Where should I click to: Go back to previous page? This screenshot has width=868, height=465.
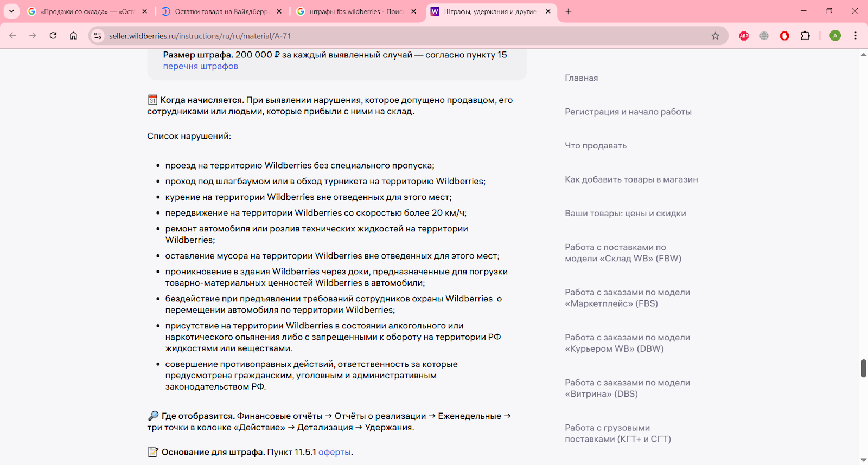coord(12,36)
